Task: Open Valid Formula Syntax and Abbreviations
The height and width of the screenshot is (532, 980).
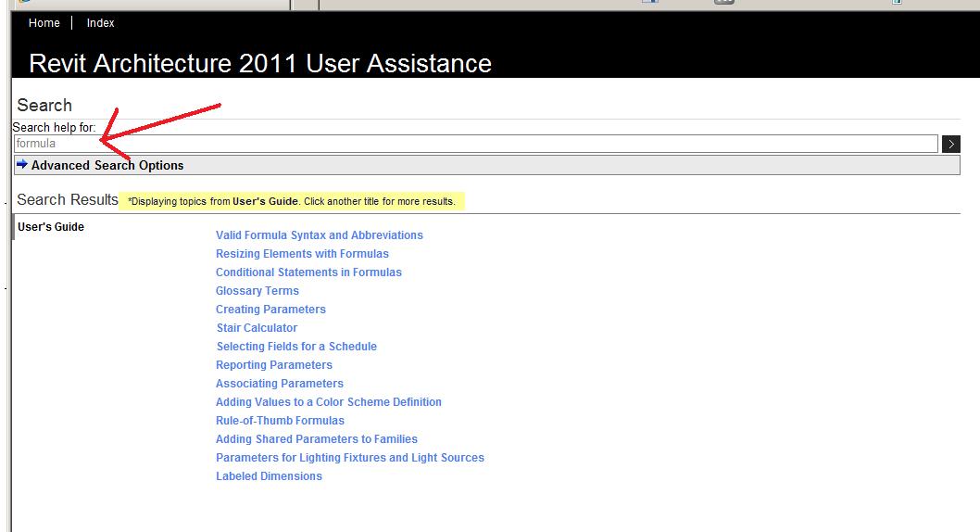Action: (320, 235)
